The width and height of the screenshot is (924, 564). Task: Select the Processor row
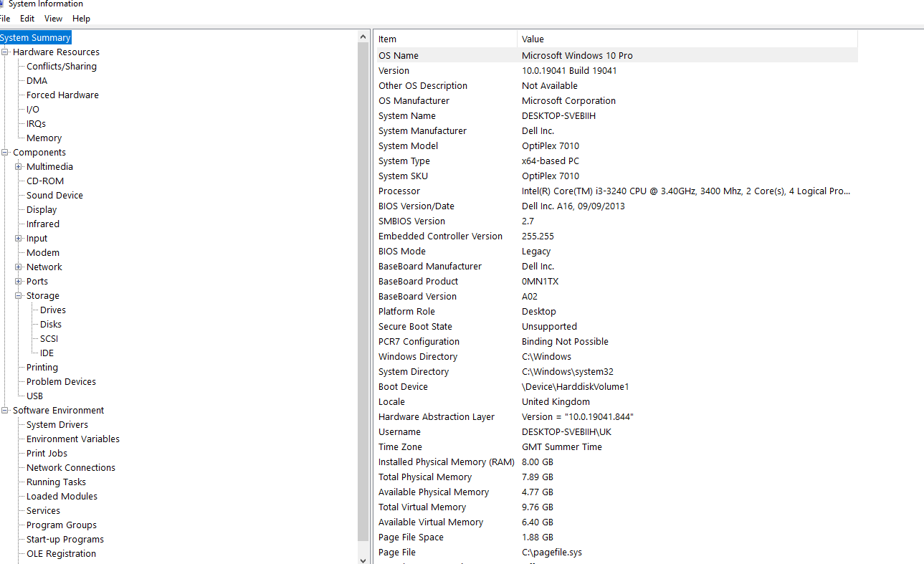coord(616,191)
